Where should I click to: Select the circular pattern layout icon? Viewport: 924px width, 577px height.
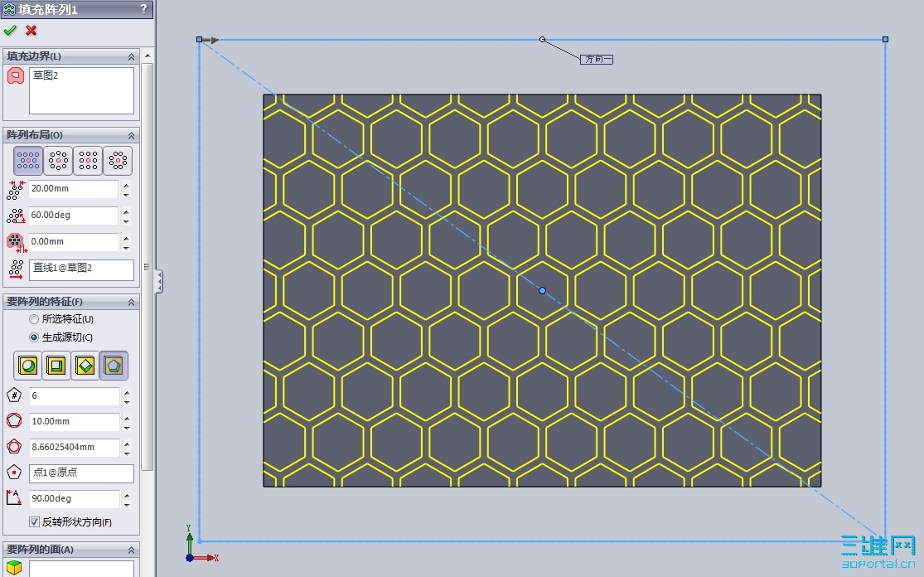click(58, 160)
